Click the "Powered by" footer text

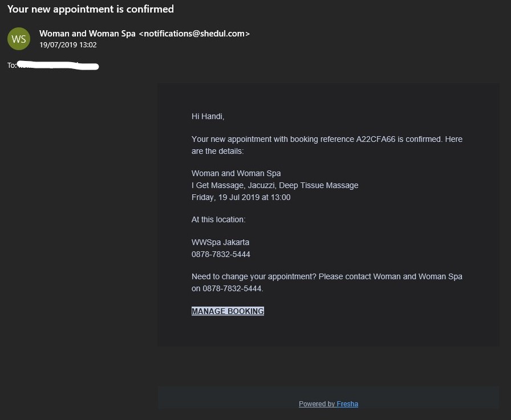pos(317,403)
